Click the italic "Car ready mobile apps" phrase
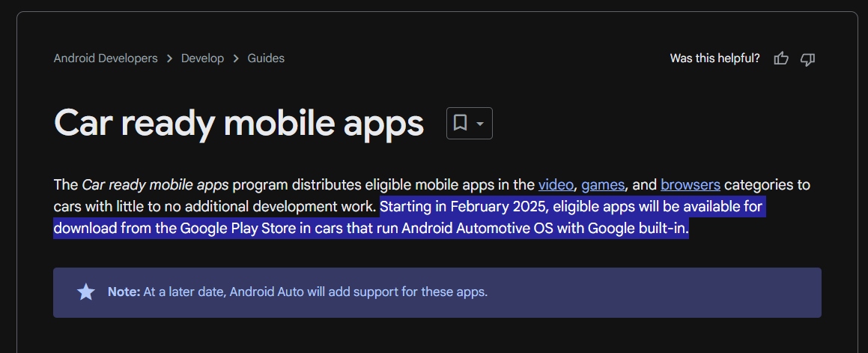 point(155,184)
